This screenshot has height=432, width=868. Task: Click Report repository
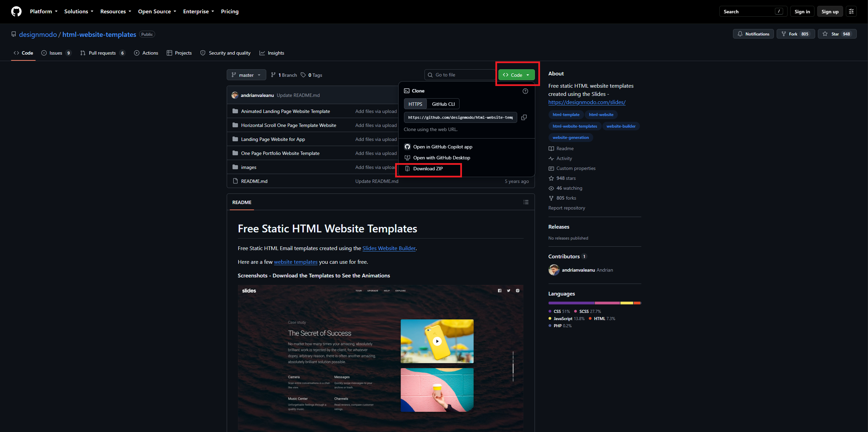click(x=567, y=208)
